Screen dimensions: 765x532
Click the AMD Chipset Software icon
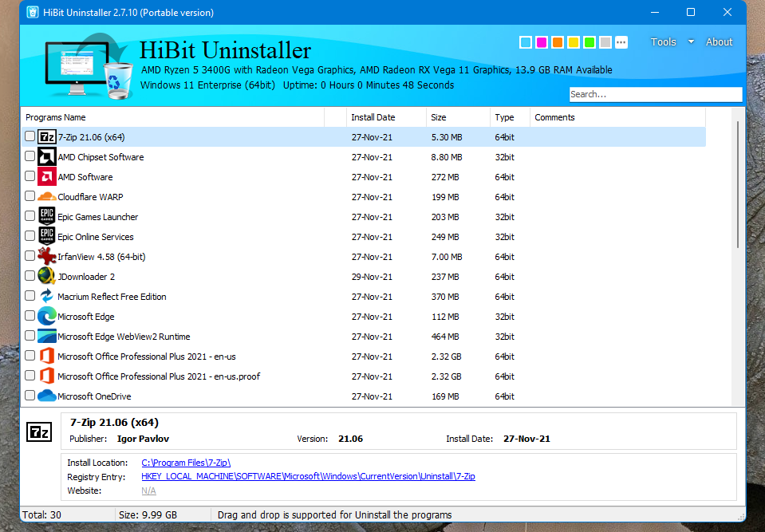pyautogui.click(x=47, y=157)
